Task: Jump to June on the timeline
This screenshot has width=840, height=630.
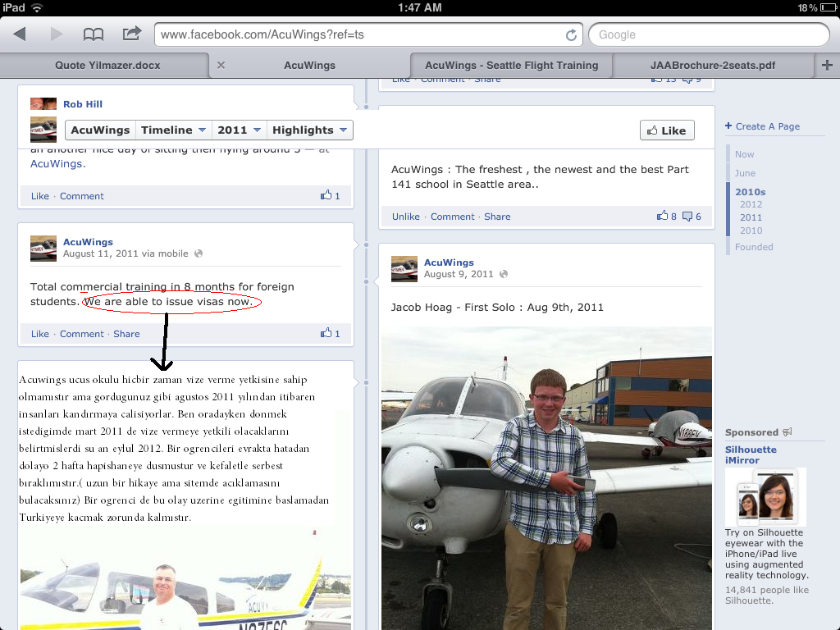Action: [x=745, y=173]
